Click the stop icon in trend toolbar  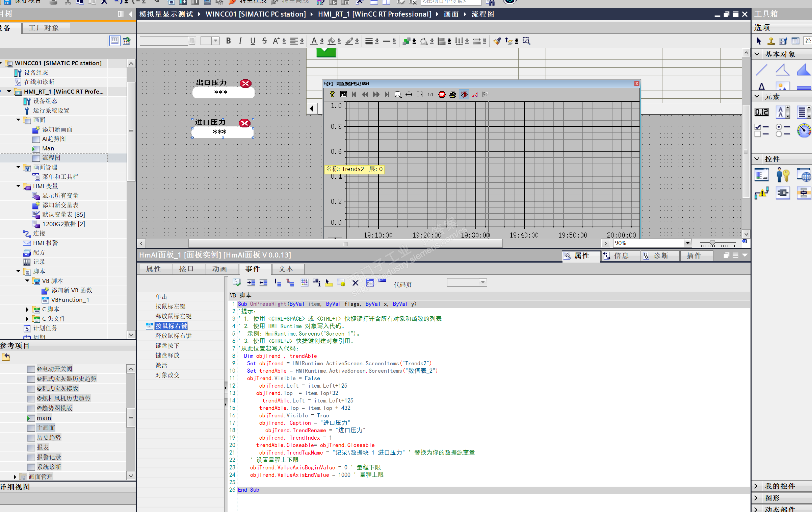click(442, 95)
